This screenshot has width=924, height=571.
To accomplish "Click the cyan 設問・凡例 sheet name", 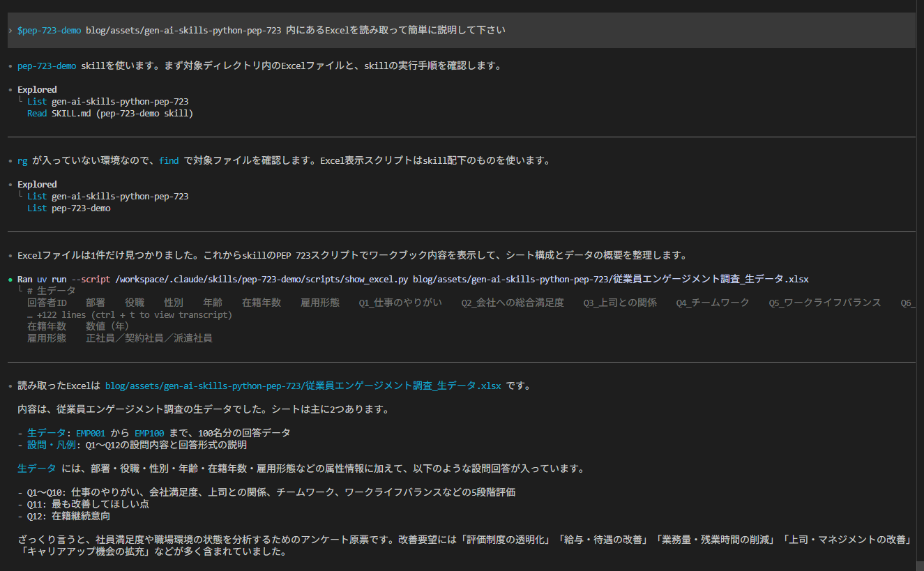I will click(52, 445).
